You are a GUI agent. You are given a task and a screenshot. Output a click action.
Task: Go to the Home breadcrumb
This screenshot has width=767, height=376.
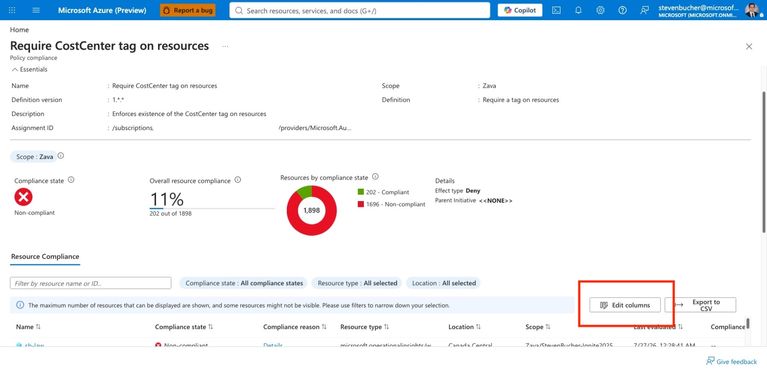(19, 30)
